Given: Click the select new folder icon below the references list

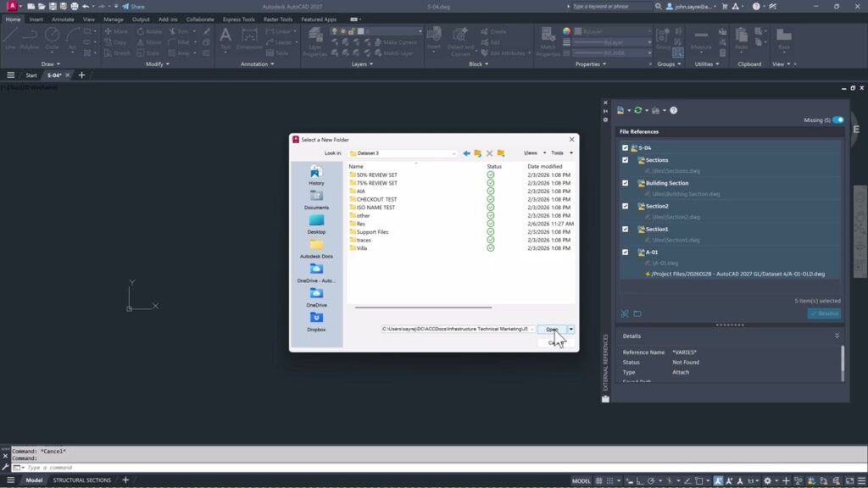Looking at the screenshot, I should (x=637, y=313).
